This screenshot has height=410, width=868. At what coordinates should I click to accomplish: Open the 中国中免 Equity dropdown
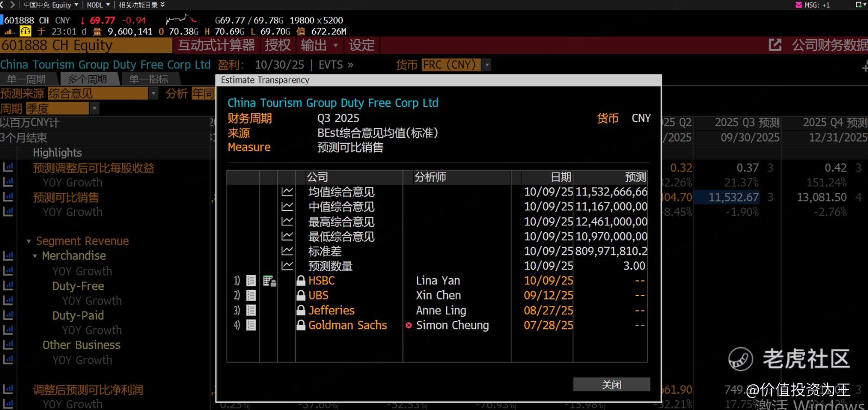pyautogui.click(x=51, y=5)
